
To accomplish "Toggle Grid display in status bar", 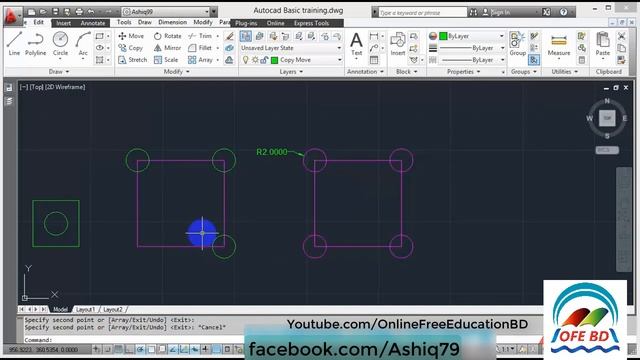I will coord(118,349).
